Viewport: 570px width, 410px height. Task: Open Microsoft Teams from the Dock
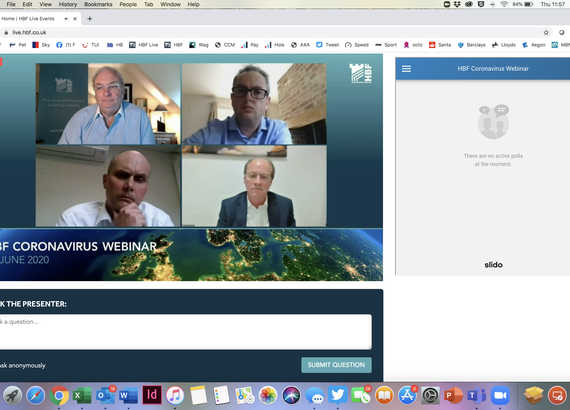click(x=477, y=395)
